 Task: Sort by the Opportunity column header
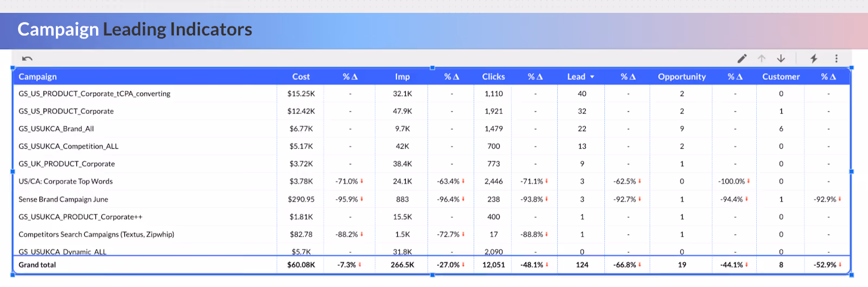pos(682,76)
